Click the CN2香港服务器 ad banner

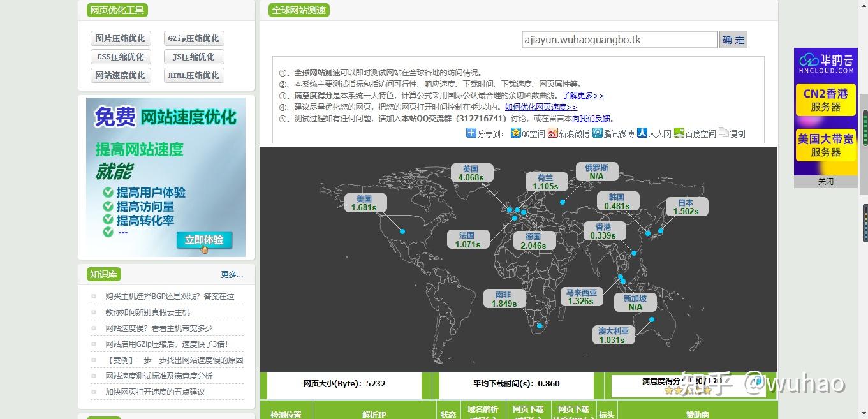pos(825,100)
